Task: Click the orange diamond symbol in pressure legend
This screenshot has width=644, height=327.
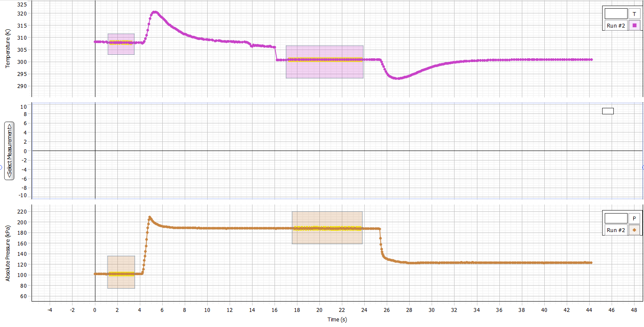Action: coord(634,230)
